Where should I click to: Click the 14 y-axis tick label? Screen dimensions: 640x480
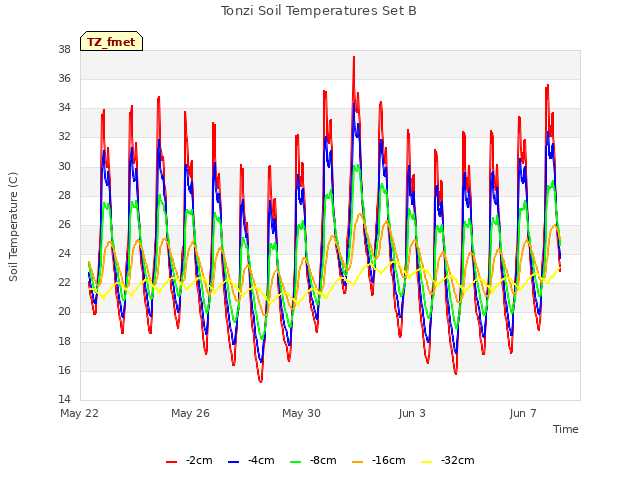64,399
